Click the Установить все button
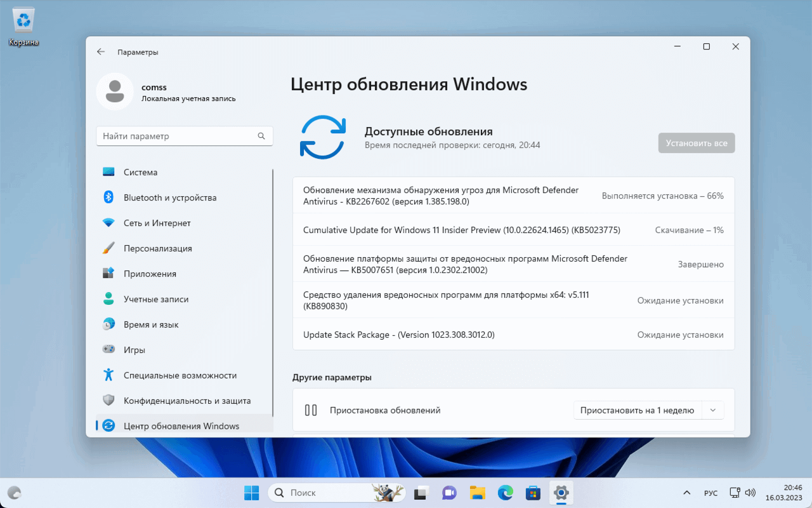Viewport: 812px width, 508px height. [697, 143]
